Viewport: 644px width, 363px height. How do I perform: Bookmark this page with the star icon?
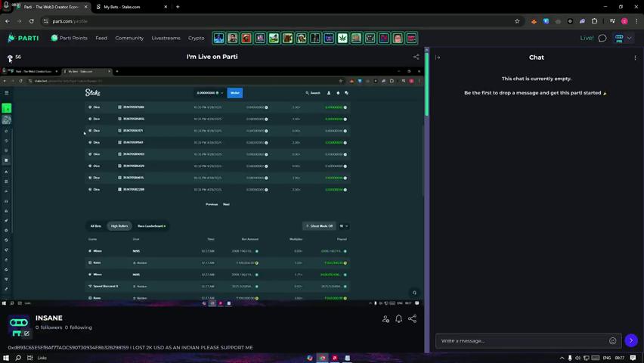tap(517, 21)
